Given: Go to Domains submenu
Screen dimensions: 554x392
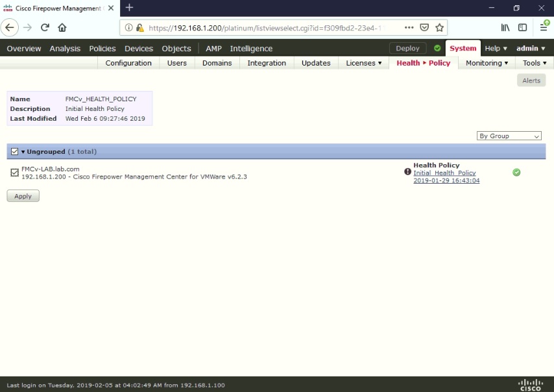Looking at the screenshot, I should point(217,63).
